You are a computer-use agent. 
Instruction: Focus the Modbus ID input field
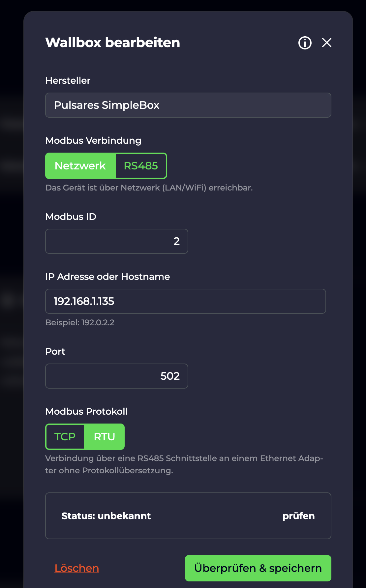pyautogui.click(x=116, y=241)
